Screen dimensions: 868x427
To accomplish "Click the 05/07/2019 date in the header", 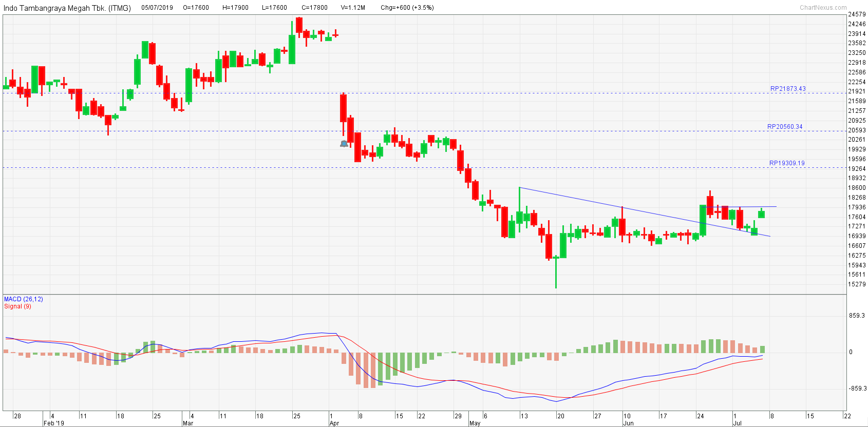I will tap(157, 8).
